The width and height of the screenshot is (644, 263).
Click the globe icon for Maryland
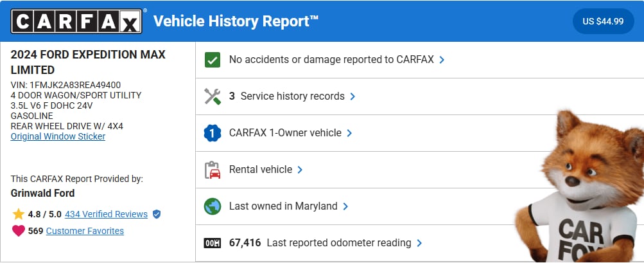[213, 206]
